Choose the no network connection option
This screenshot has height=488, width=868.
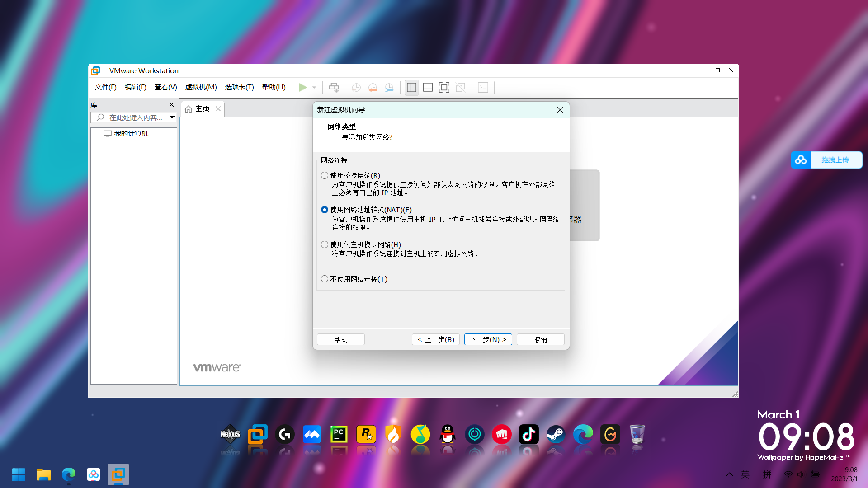(x=325, y=279)
